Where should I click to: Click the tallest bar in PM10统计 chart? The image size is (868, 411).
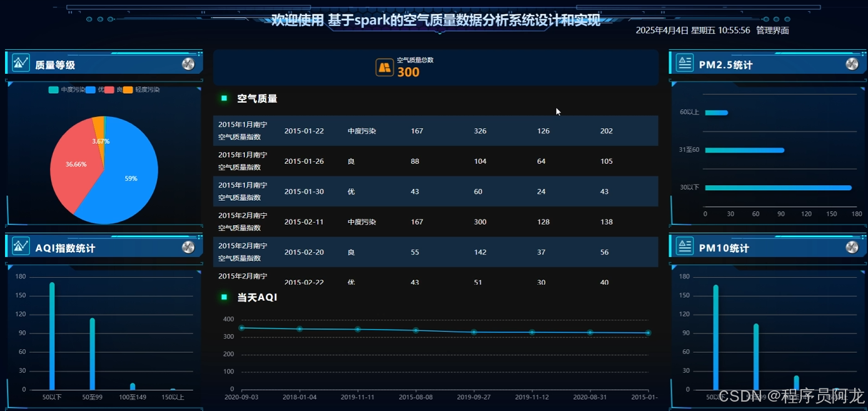point(716,338)
